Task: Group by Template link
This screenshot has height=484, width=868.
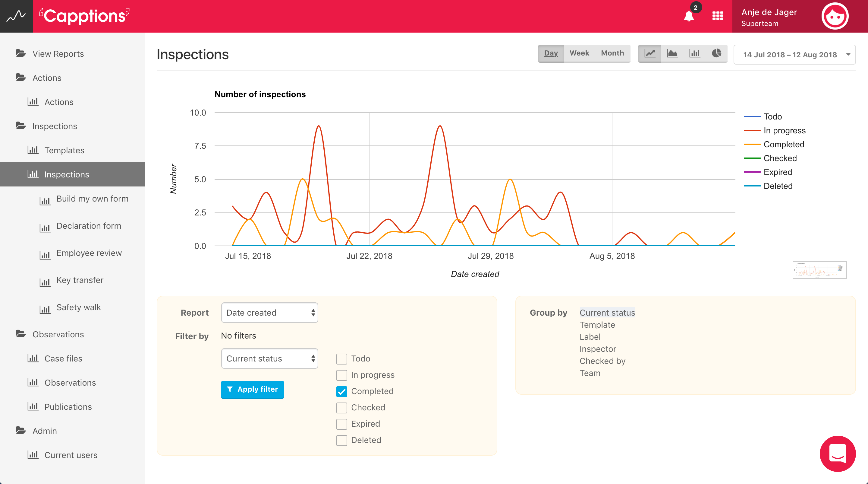Action: click(597, 325)
